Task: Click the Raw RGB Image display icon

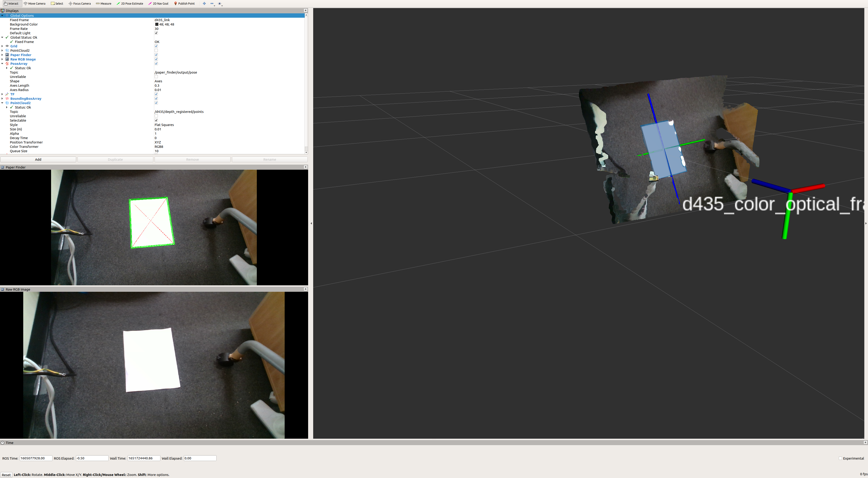Action: pyautogui.click(x=7, y=59)
